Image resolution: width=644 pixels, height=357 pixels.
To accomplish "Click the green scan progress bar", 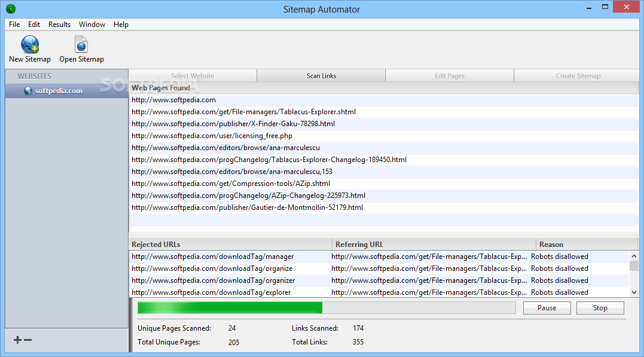I will (x=326, y=308).
